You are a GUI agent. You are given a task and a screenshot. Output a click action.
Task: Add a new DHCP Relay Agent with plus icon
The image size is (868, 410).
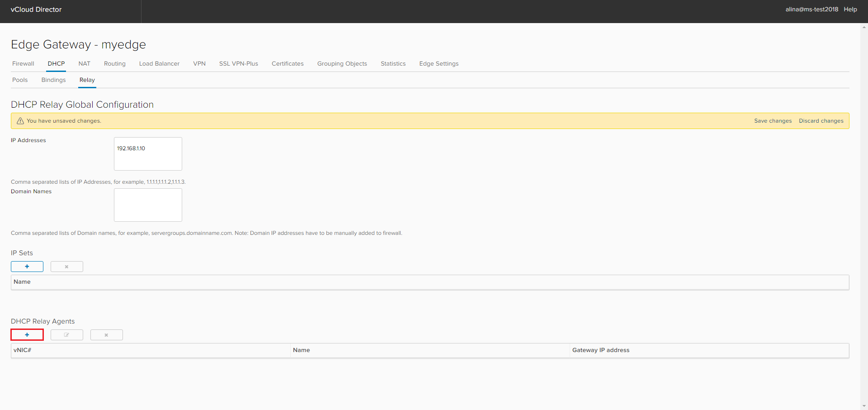27,335
